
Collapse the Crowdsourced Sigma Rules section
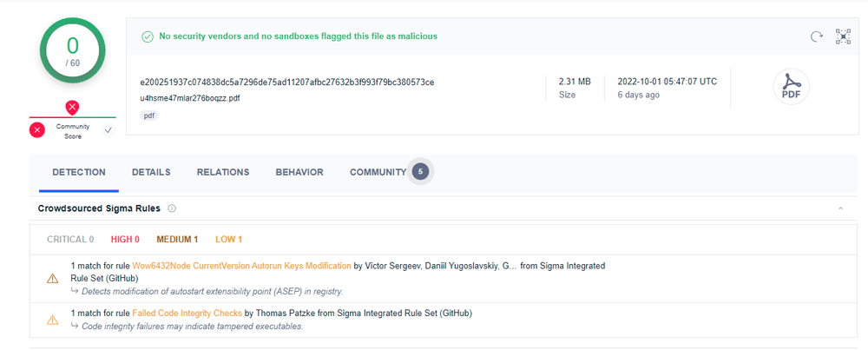[840, 209]
